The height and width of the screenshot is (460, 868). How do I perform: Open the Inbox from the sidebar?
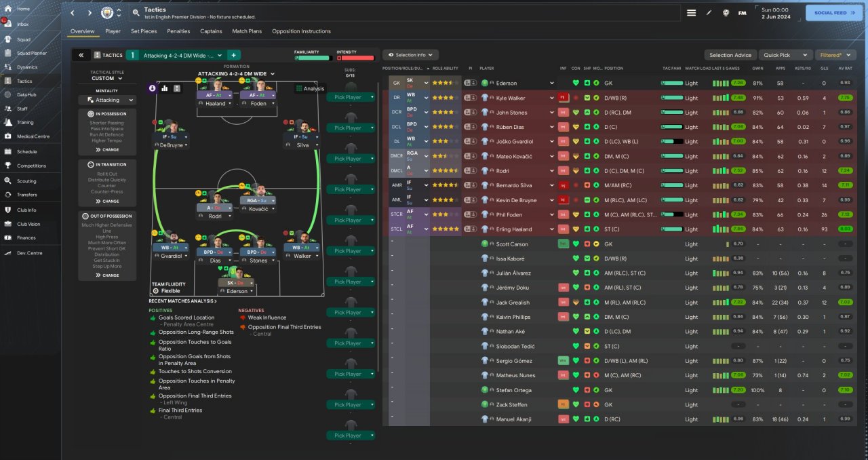pyautogui.click(x=23, y=24)
